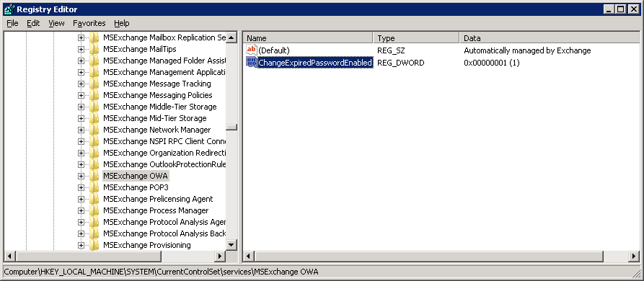
Task: Click folder icon of MSExchange MailTips
Action: pyautogui.click(x=94, y=49)
